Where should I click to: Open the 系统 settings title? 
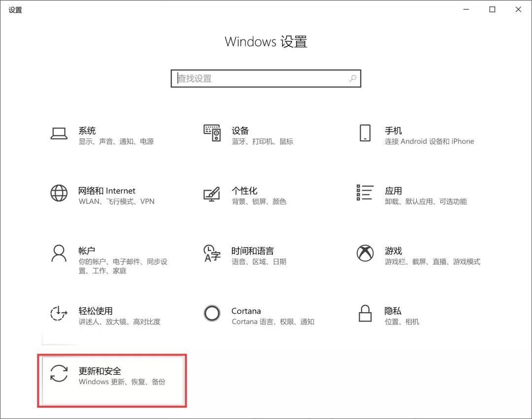click(87, 130)
